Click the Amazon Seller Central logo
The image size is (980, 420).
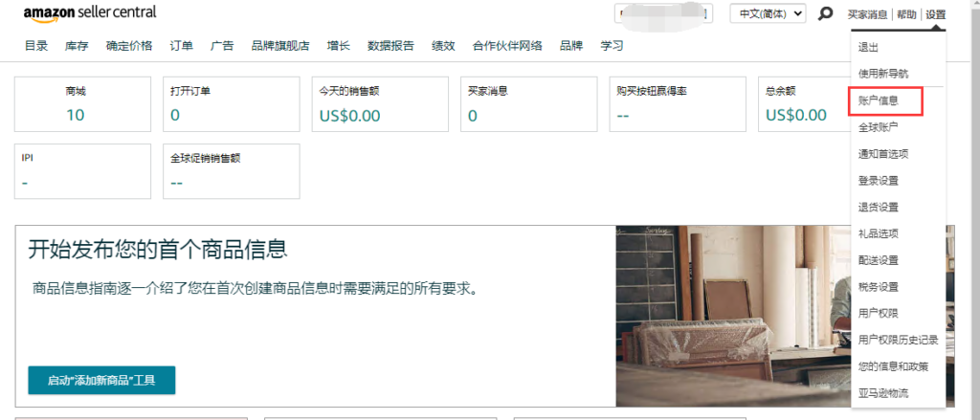[89, 13]
